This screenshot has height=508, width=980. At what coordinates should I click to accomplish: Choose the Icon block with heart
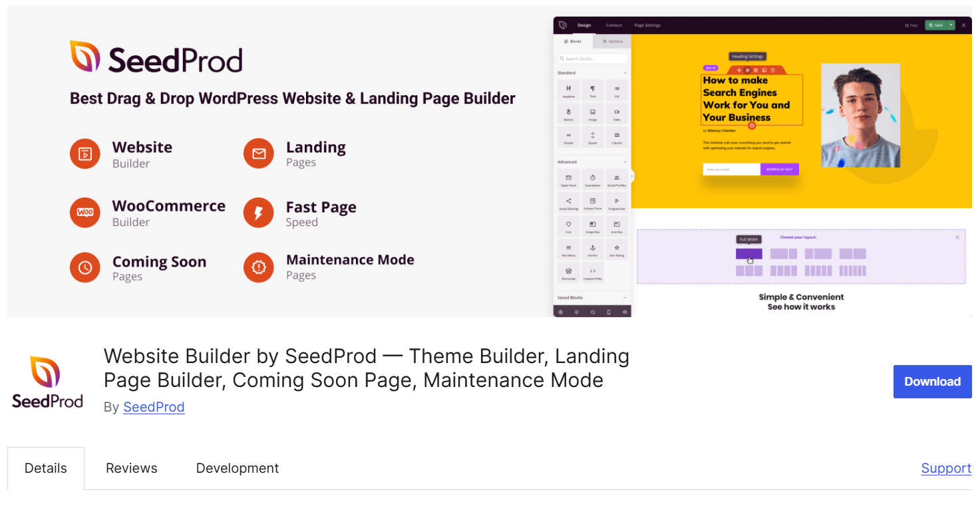pyautogui.click(x=569, y=225)
